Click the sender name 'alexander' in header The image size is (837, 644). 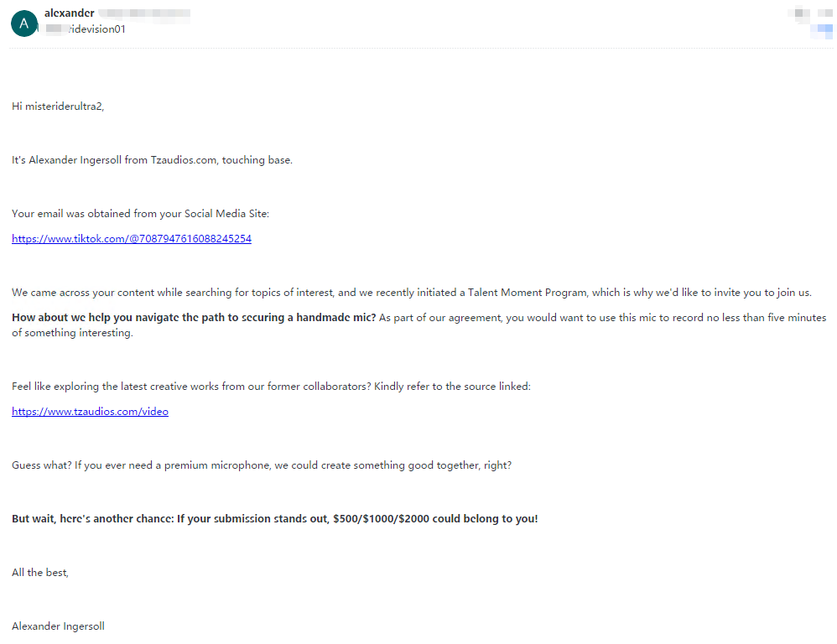click(x=69, y=13)
